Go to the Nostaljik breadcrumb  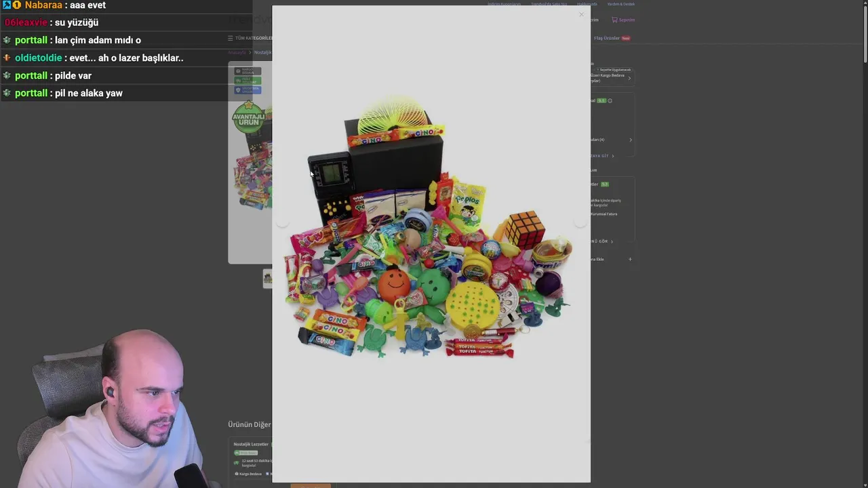262,52
